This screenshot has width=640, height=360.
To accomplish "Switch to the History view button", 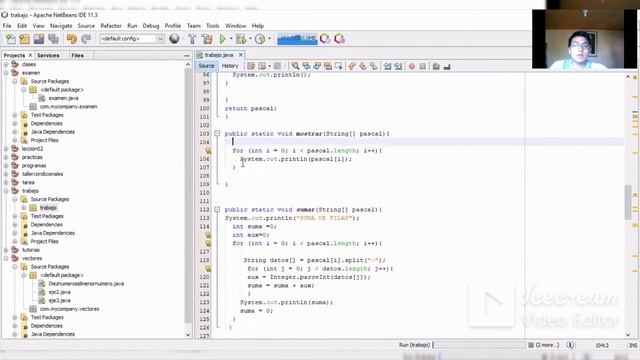I will point(230,66).
